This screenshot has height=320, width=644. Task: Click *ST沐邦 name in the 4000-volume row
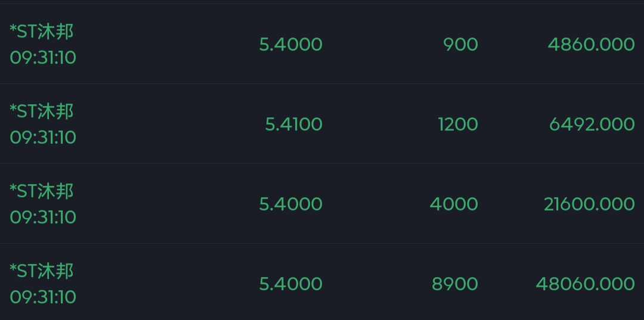(x=42, y=191)
